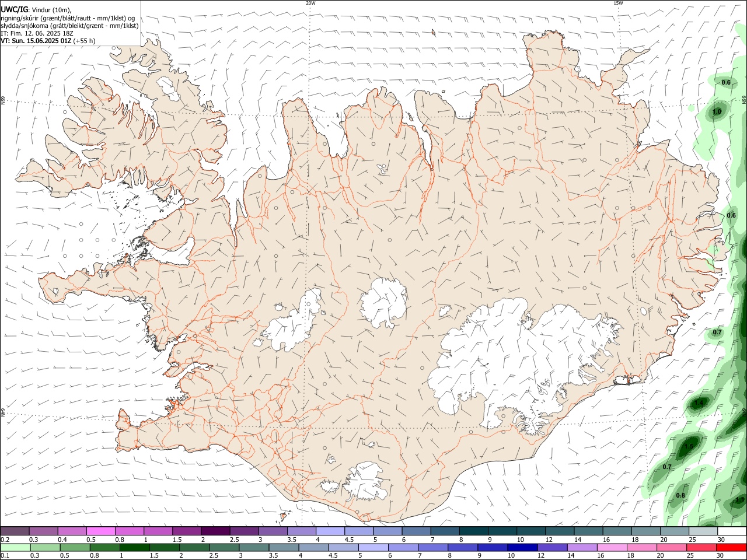Click the '20W' longitude label
Screen dimensions: 747x560
(x=310, y=3)
